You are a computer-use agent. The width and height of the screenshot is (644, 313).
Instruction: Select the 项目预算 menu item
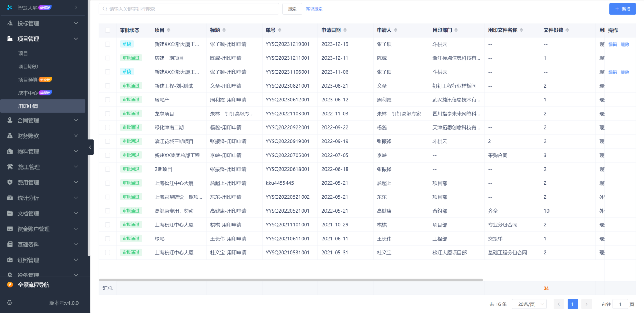click(x=28, y=80)
